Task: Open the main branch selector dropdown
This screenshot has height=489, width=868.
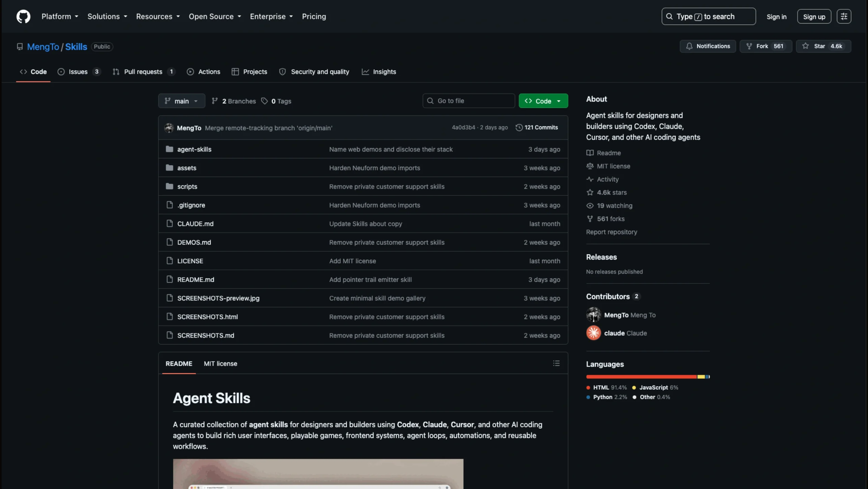Action: point(182,101)
